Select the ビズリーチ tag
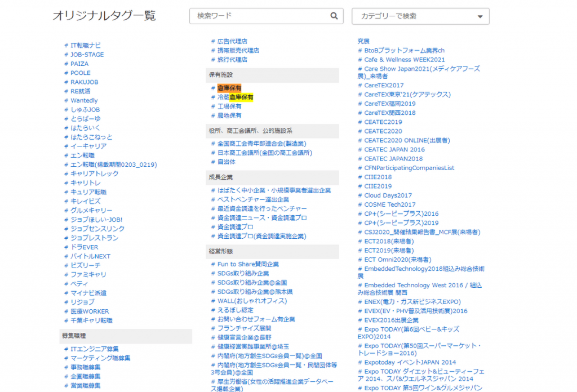The width and height of the screenshot is (577, 392). pos(86,265)
